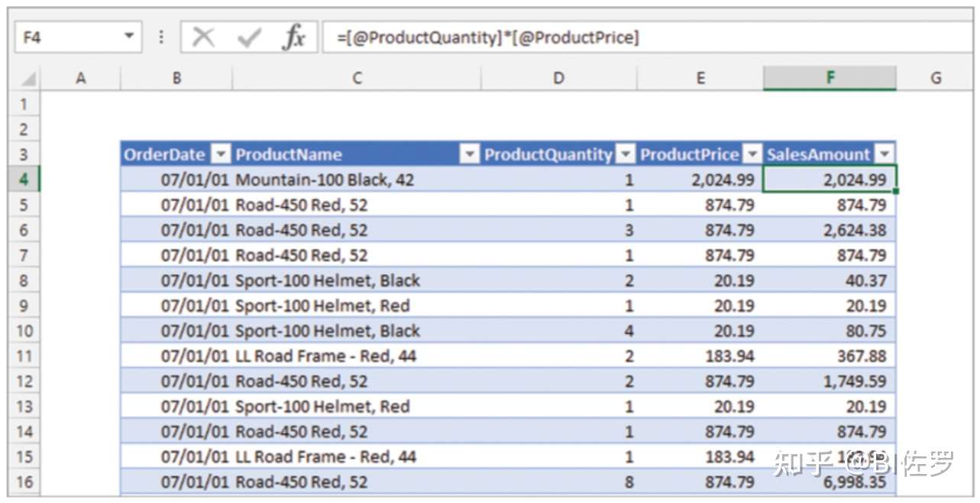Click cell with Mountain-100 Black, 42
This screenshot has width=980, height=503.
[x=325, y=180]
